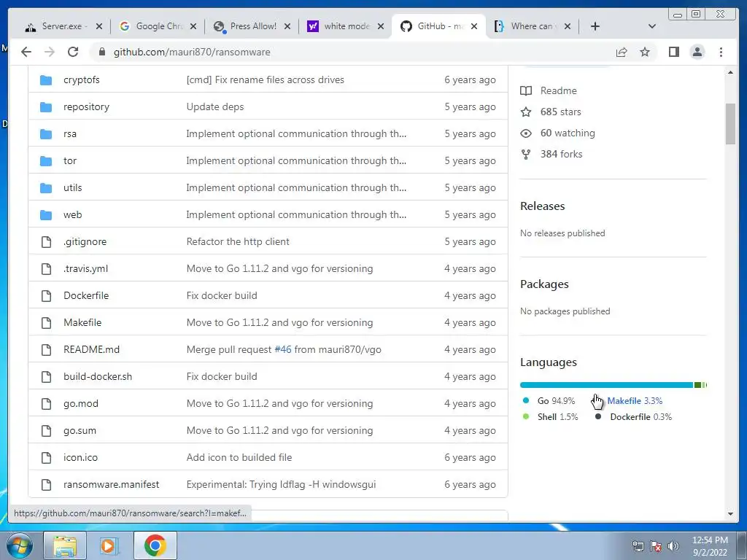The height and width of the screenshot is (560, 747).
Task: View the 685 stars link
Action: [x=560, y=112]
